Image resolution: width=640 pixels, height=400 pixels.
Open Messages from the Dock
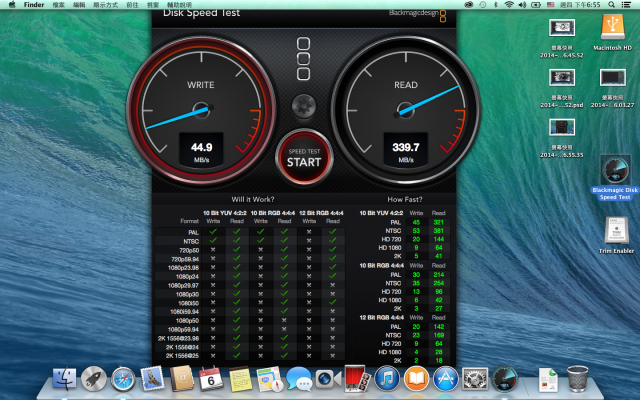[299, 379]
